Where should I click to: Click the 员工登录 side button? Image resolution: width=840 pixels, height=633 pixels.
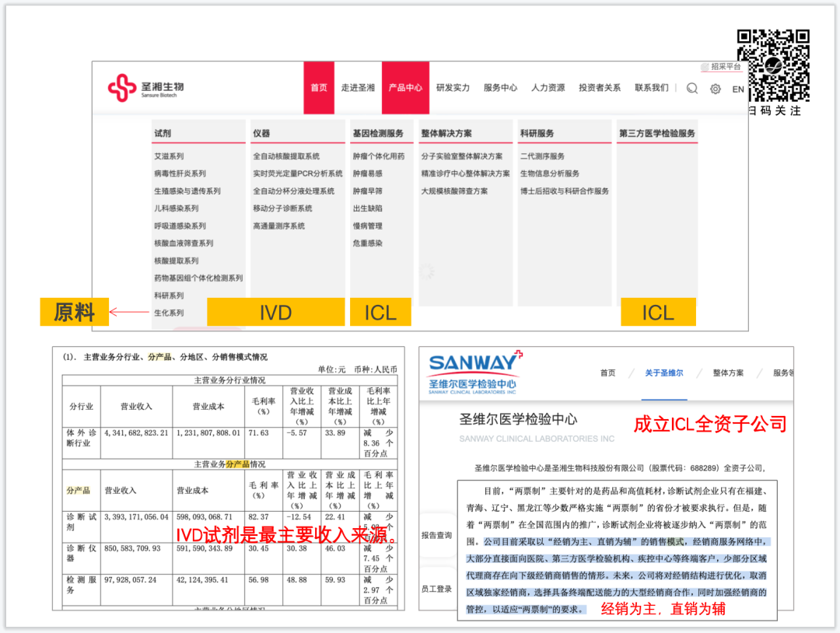[x=436, y=589]
